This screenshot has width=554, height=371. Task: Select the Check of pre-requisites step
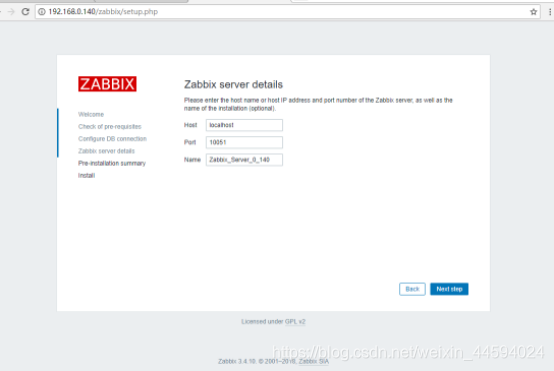tap(110, 126)
